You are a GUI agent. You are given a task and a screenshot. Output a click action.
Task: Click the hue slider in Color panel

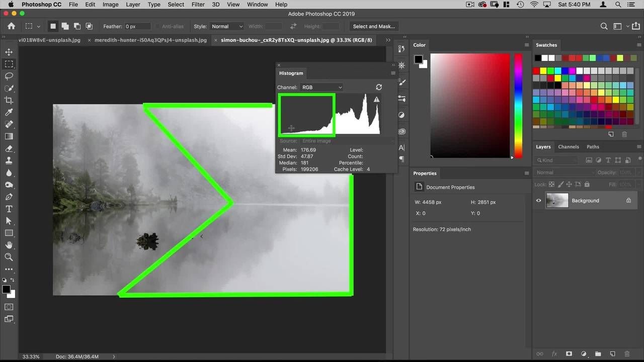518,106
